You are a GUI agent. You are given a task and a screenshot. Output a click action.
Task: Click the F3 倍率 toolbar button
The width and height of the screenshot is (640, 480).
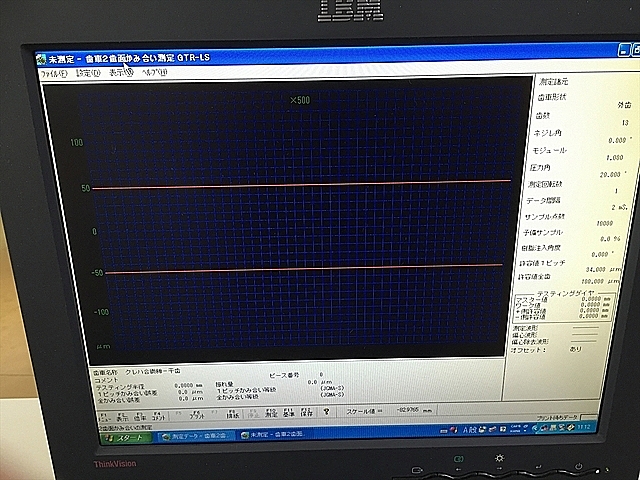coord(140,416)
